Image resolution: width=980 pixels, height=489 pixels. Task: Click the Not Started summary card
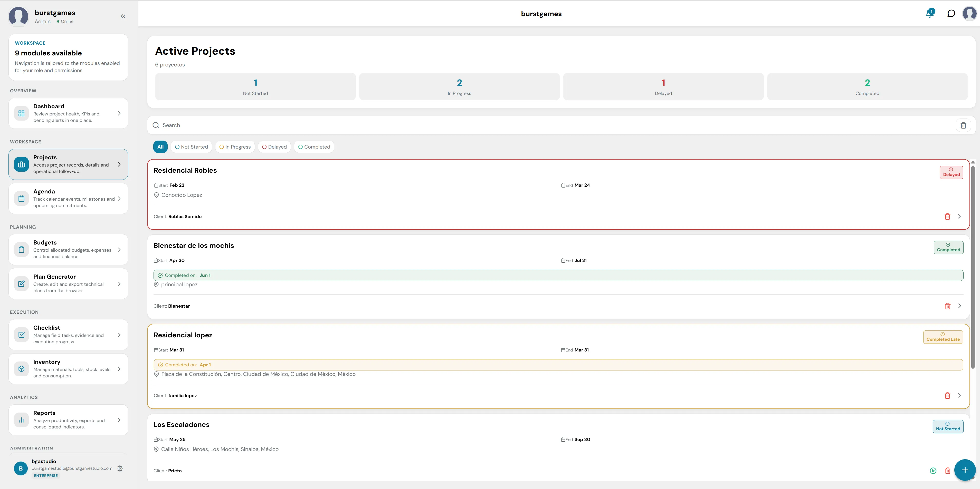255,87
